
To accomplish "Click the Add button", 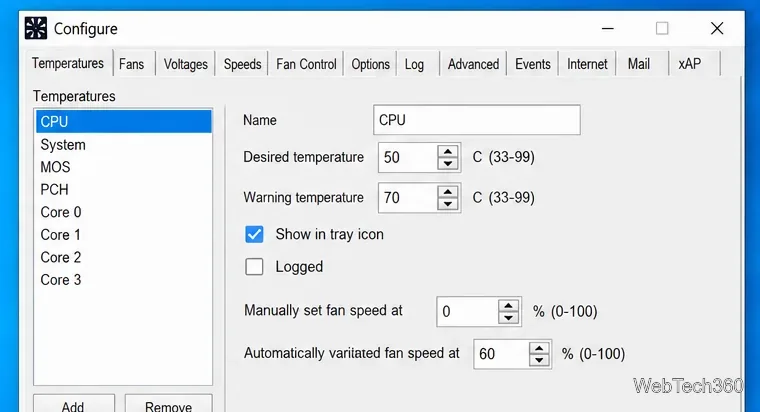I will click(x=74, y=404).
